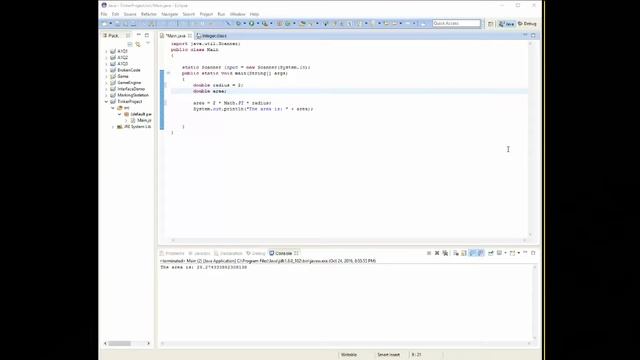Expand the GameEngine project
Screen dimensions: 640x360
[x=107, y=82]
